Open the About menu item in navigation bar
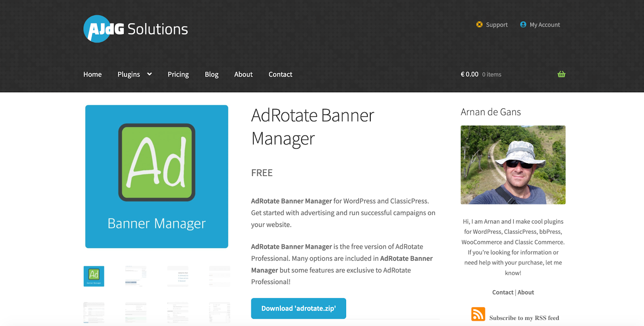The height and width of the screenshot is (326, 644). pyautogui.click(x=244, y=74)
